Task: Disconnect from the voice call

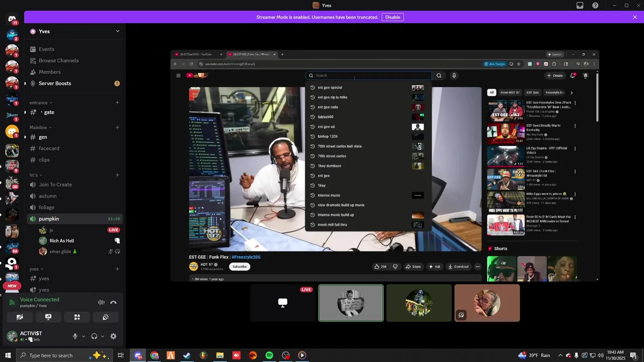Action: (113, 302)
